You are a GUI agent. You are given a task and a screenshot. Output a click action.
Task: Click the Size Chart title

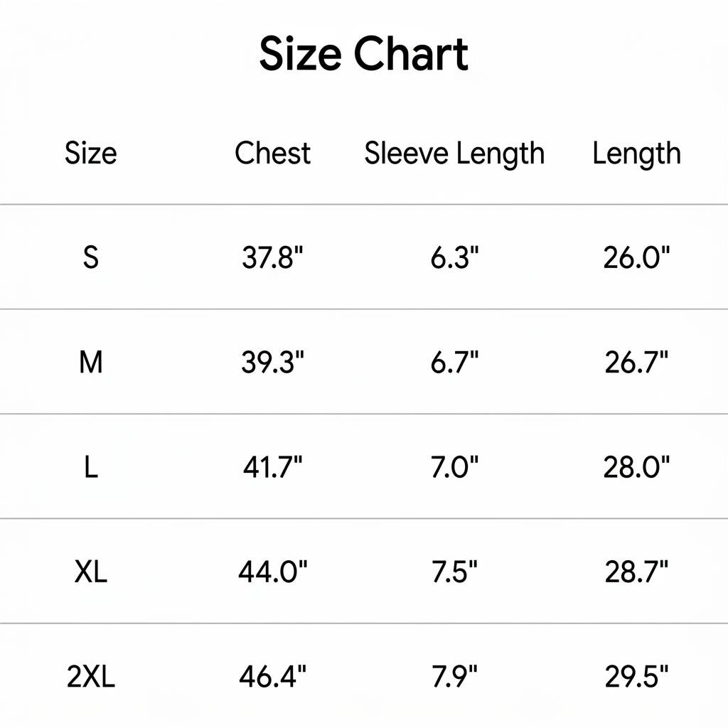pyautogui.click(x=364, y=54)
